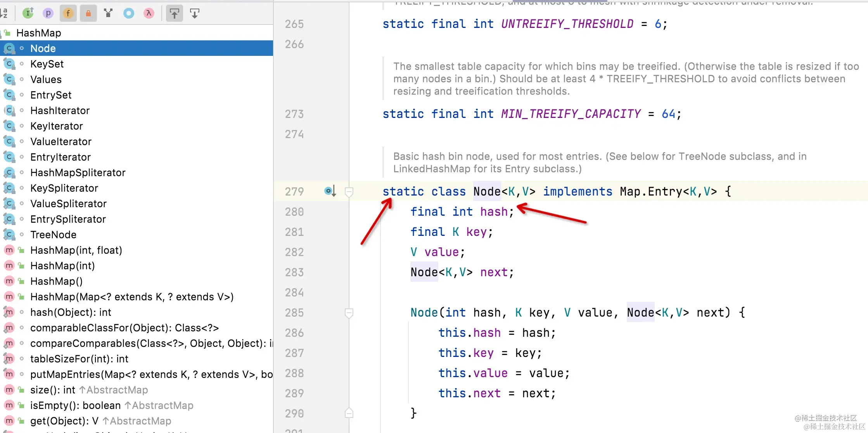This screenshot has width=868, height=433.
Task: Click the pink lambda icon
Action: click(149, 14)
